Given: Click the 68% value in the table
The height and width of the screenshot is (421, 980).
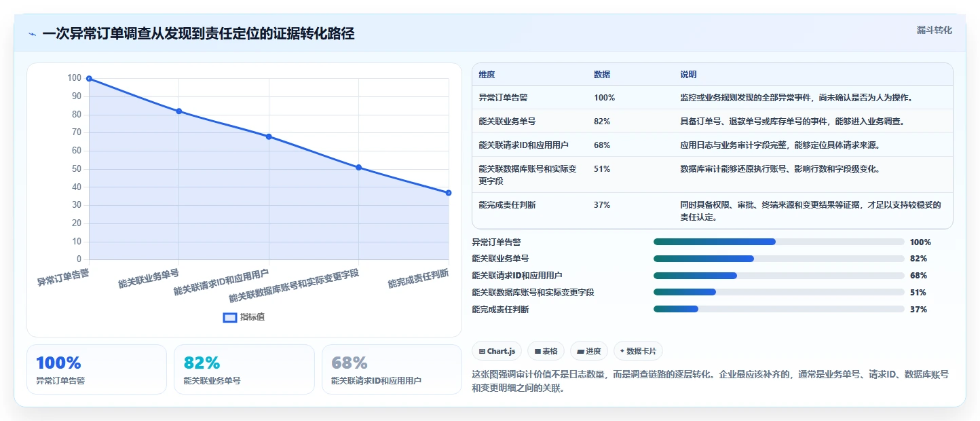Looking at the screenshot, I should tap(602, 145).
